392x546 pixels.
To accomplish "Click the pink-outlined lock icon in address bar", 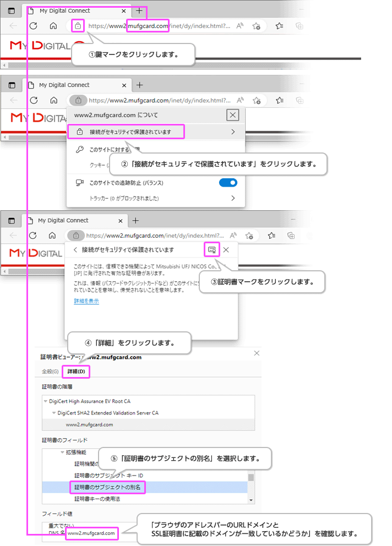I will 78,25.
